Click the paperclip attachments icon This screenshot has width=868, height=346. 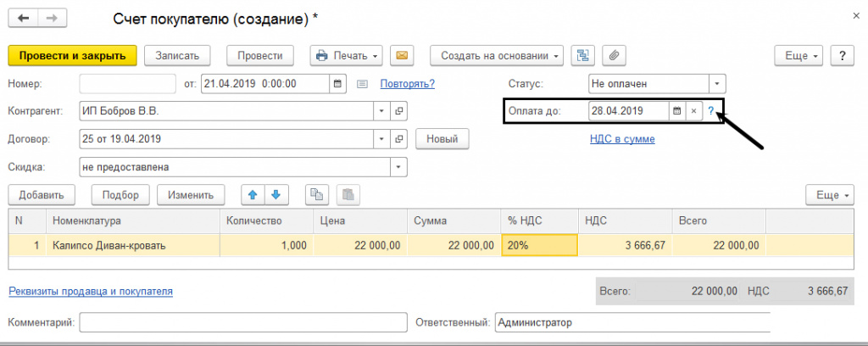click(x=615, y=56)
